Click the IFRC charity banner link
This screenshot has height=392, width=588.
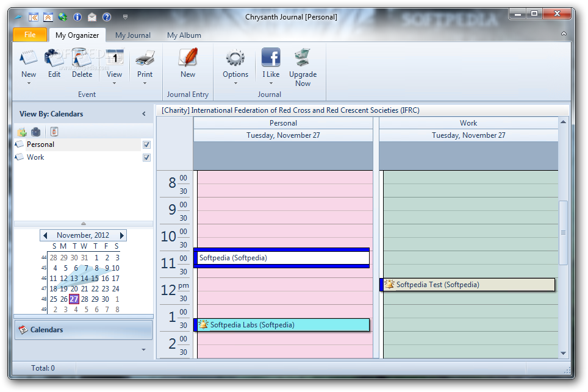coord(290,110)
